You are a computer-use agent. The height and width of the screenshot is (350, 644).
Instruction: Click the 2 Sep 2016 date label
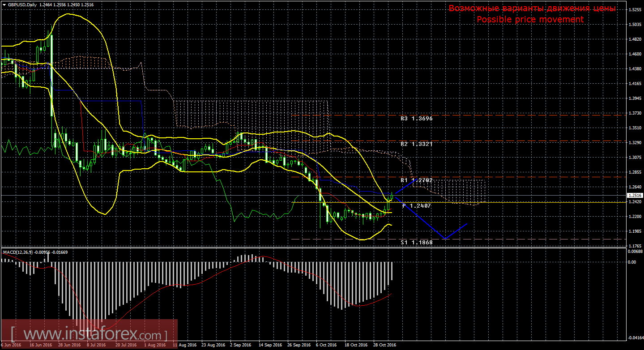[x=241, y=345]
